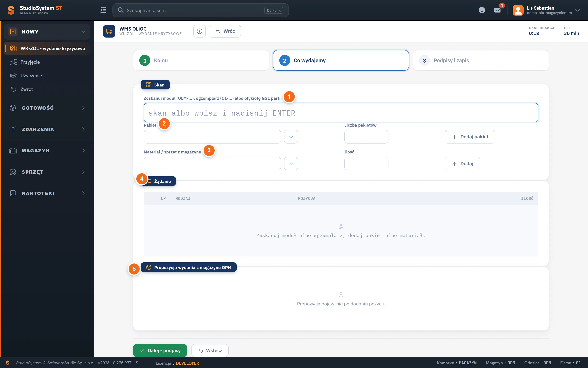Expand the GOTOWOŚĆ section chevron
The width and height of the screenshot is (588, 368).
pos(83,108)
